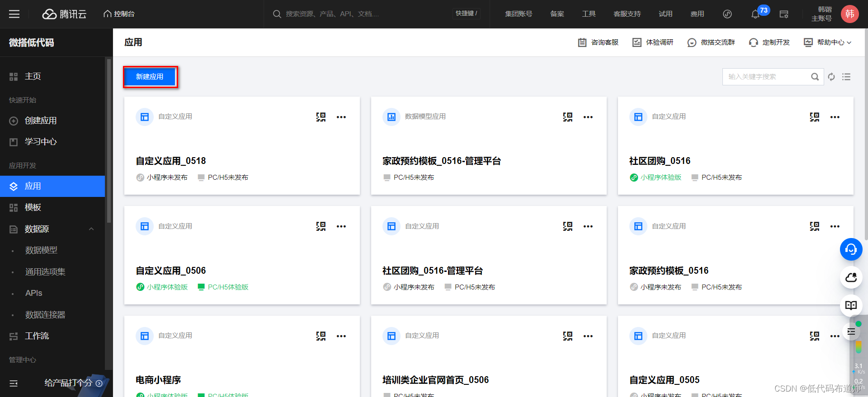The width and height of the screenshot is (868, 397).
Task: Open notifications bell with 73 badge
Action: click(x=755, y=14)
